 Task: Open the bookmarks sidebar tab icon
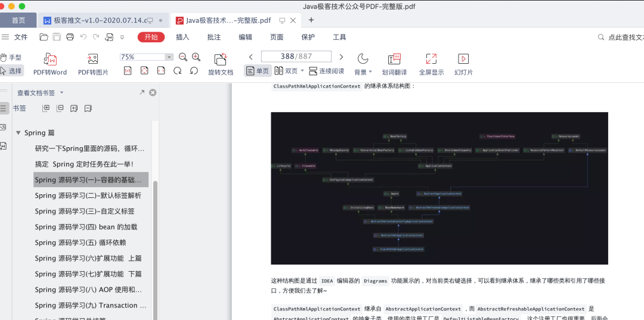click(x=4, y=108)
